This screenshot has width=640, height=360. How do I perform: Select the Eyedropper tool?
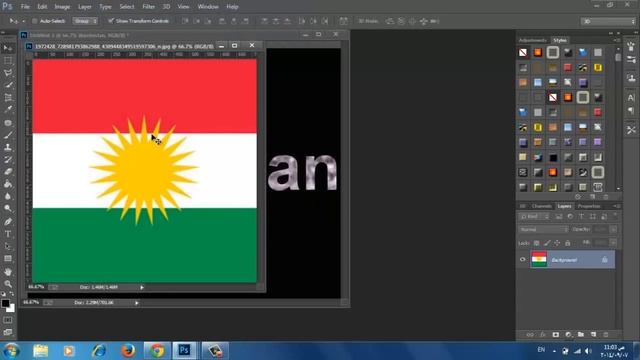pos(8,109)
